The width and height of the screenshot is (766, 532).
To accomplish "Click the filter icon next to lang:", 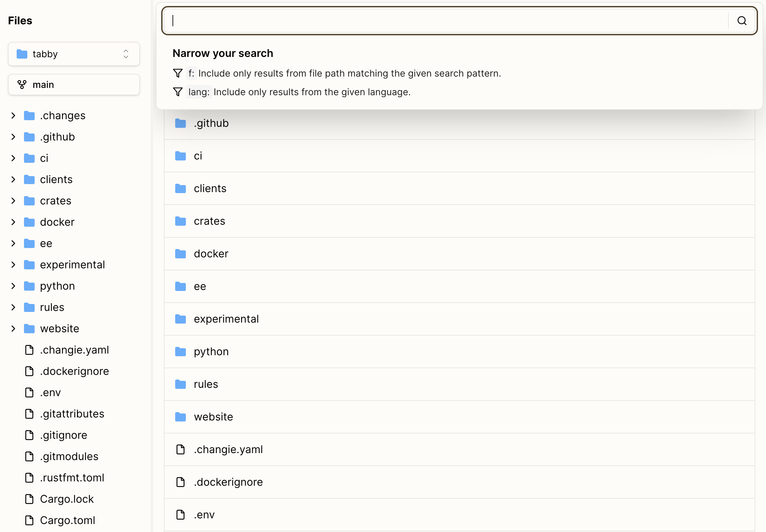I will tap(178, 92).
